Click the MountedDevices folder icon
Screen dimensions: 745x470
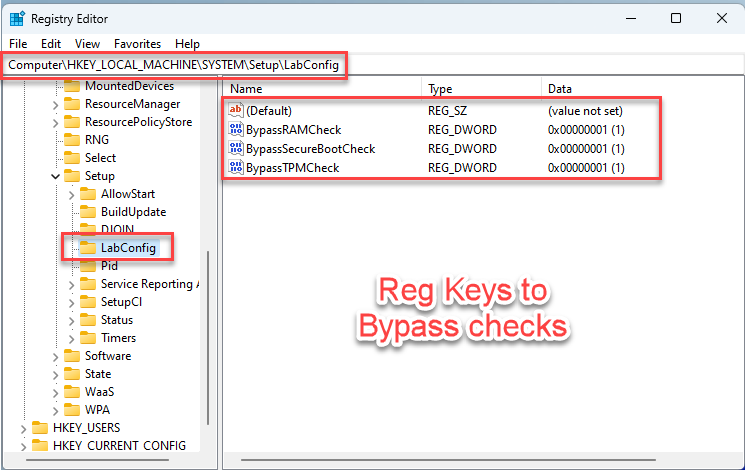click(x=72, y=86)
